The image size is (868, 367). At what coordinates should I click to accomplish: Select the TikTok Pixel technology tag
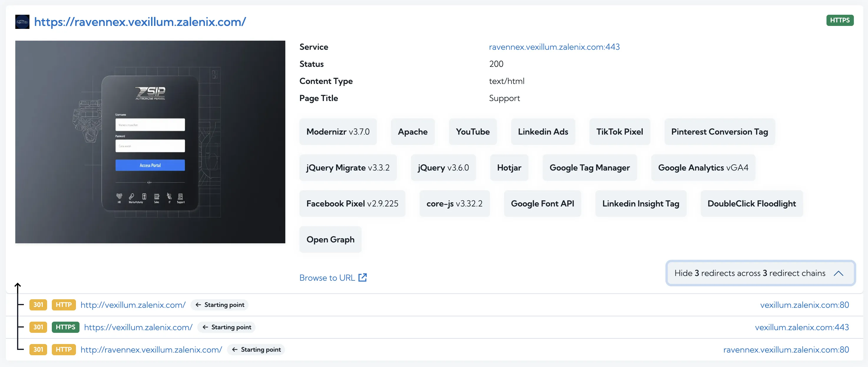pyautogui.click(x=619, y=132)
